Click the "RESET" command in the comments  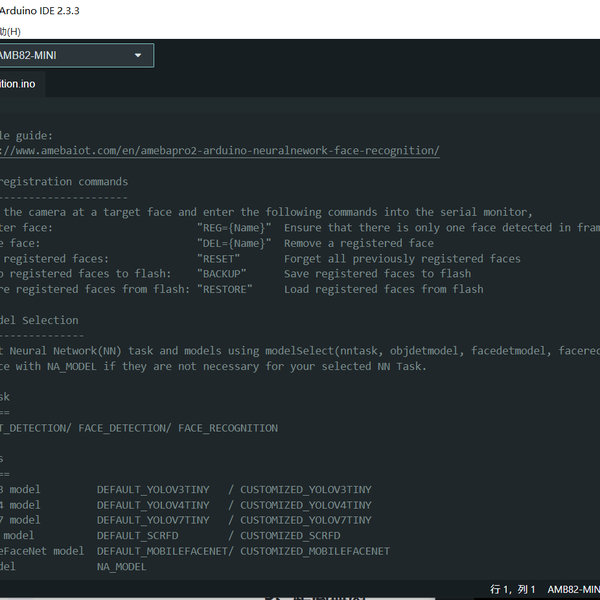pos(219,259)
